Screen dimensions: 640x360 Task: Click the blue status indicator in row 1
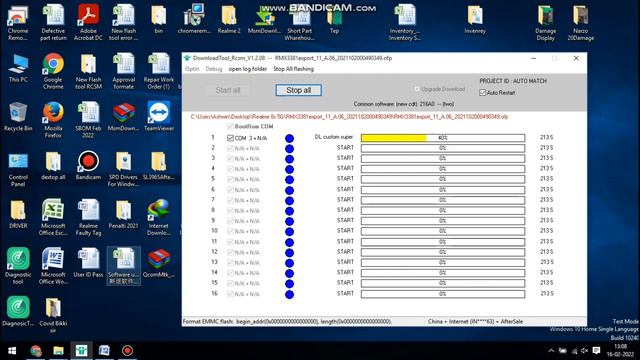coord(289,138)
